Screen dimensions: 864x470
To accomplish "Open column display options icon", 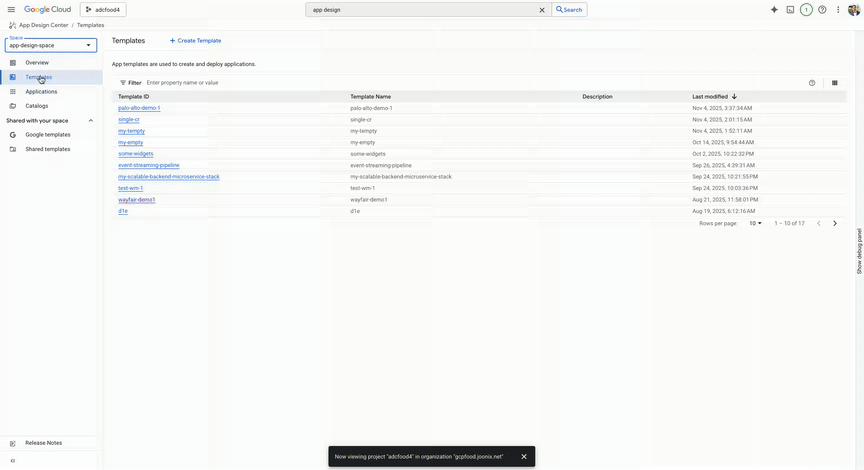I will [x=835, y=83].
